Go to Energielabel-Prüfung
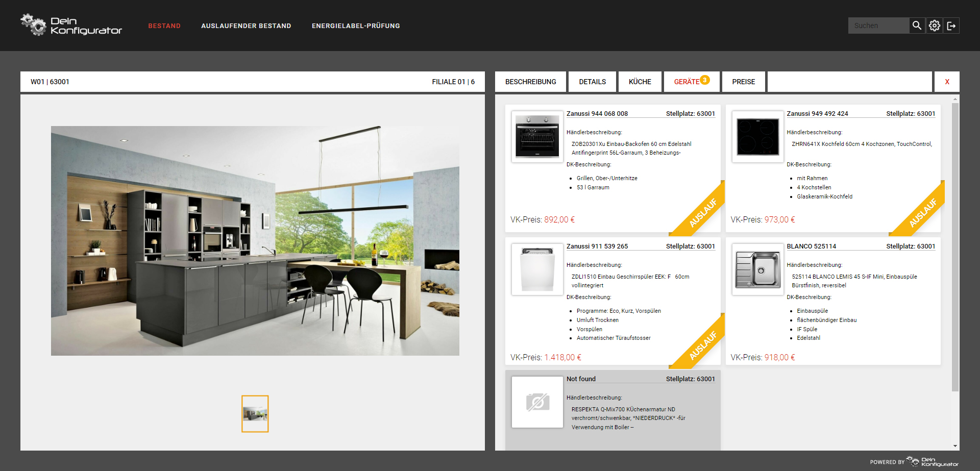The width and height of the screenshot is (980, 471). click(x=356, y=26)
